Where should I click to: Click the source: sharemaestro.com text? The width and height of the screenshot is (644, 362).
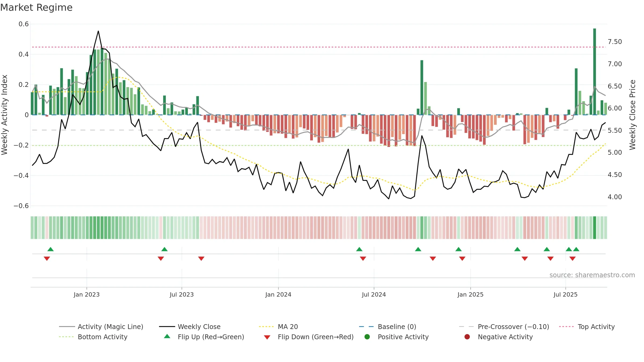(x=592, y=275)
